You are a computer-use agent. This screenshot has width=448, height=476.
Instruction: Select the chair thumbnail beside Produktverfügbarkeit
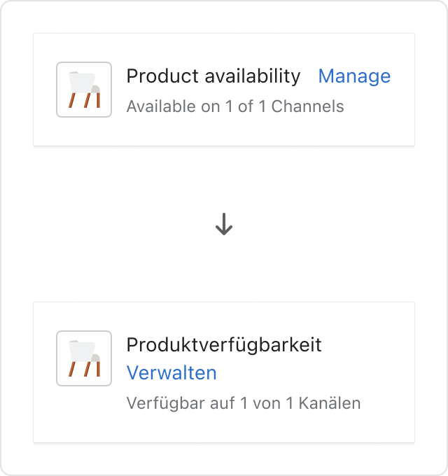point(84,358)
